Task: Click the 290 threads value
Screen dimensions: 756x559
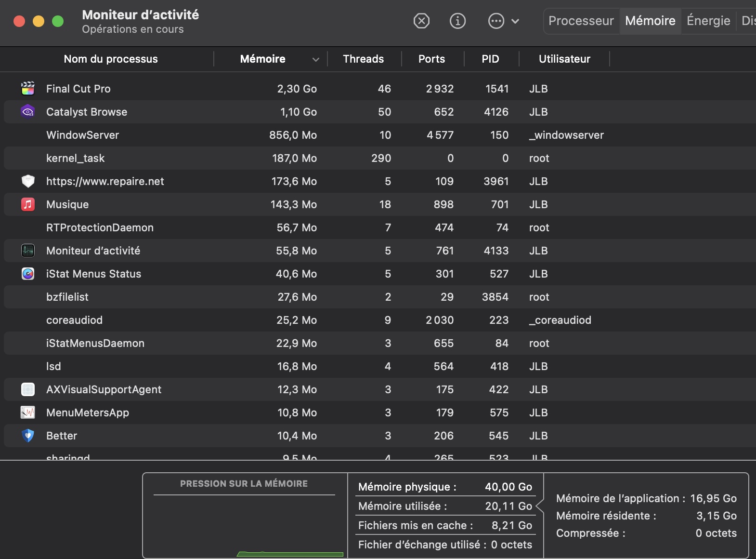Action: click(x=381, y=158)
